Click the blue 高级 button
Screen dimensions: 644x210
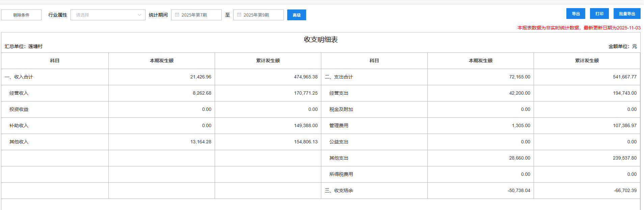tap(296, 15)
